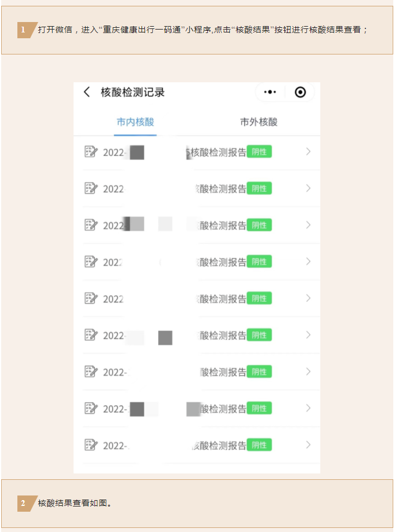
Task: Open the last record's right chevron
Action: [308, 445]
